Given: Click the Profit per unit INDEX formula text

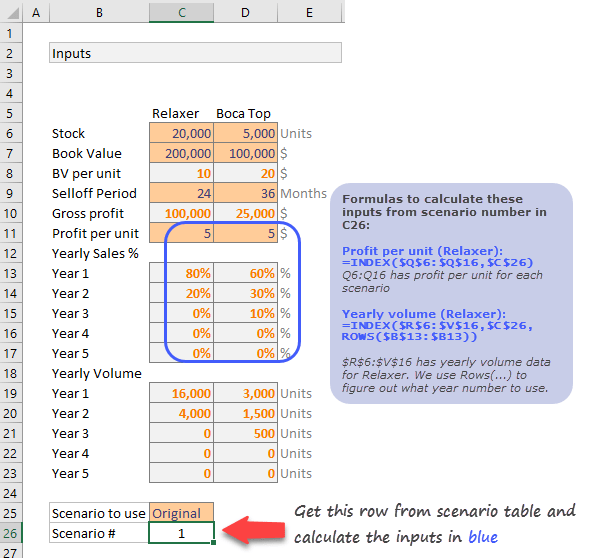Looking at the screenshot, I should pyautogui.click(x=437, y=262).
